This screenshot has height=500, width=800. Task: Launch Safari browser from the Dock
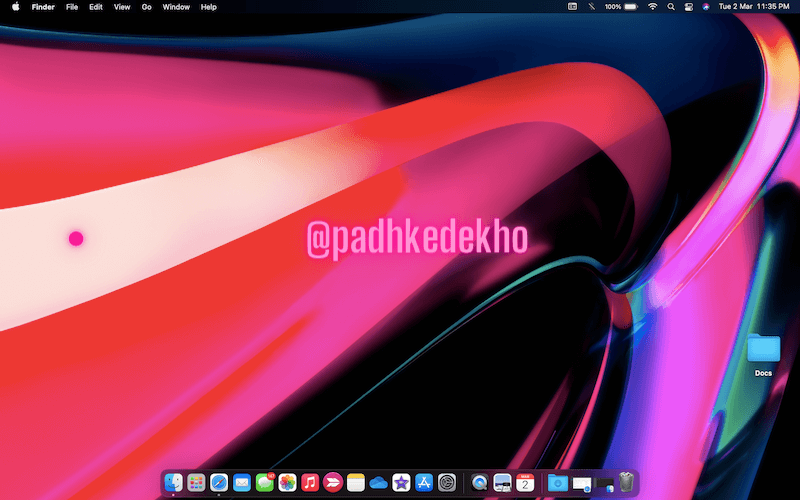tap(219, 482)
